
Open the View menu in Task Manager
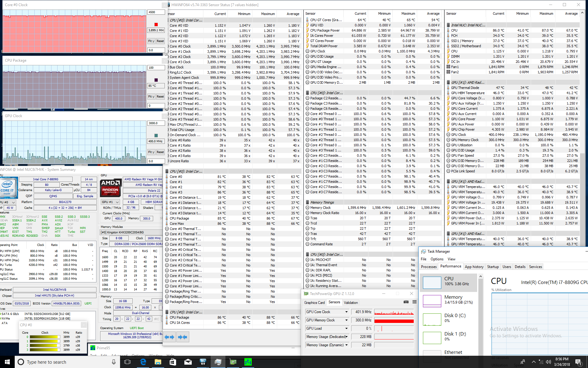click(x=451, y=259)
